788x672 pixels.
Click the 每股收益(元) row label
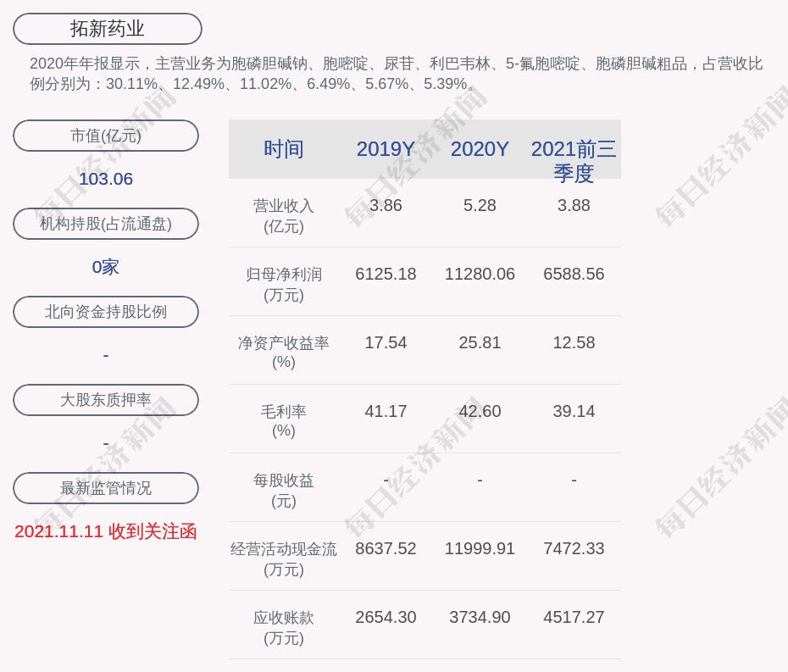284,491
